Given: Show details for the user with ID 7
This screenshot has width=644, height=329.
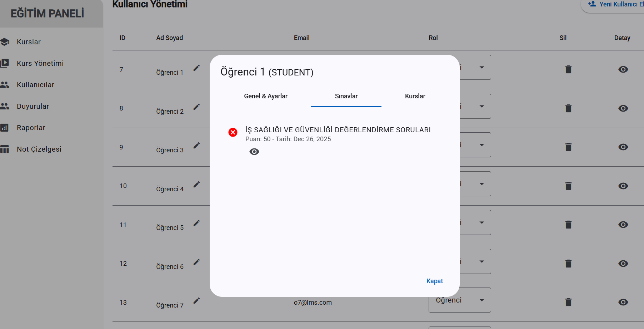Looking at the screenshot, I should 623,69.
